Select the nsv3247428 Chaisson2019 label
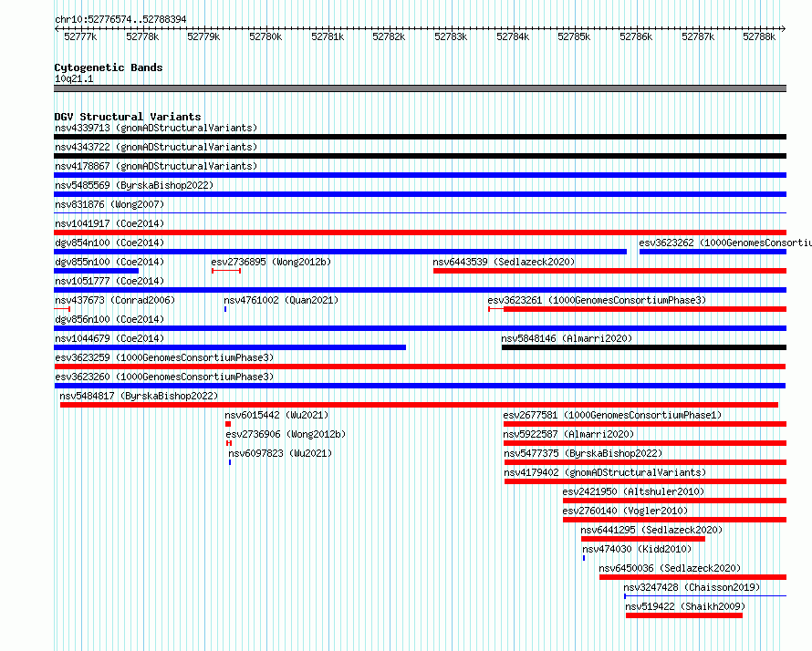This screenshot has width=812, height=651. click(x=692, y=587)
